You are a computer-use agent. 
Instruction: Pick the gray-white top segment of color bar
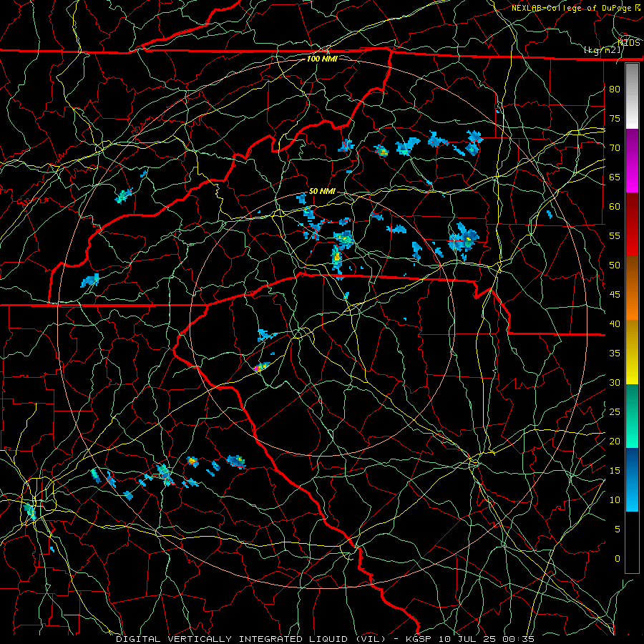632,96
